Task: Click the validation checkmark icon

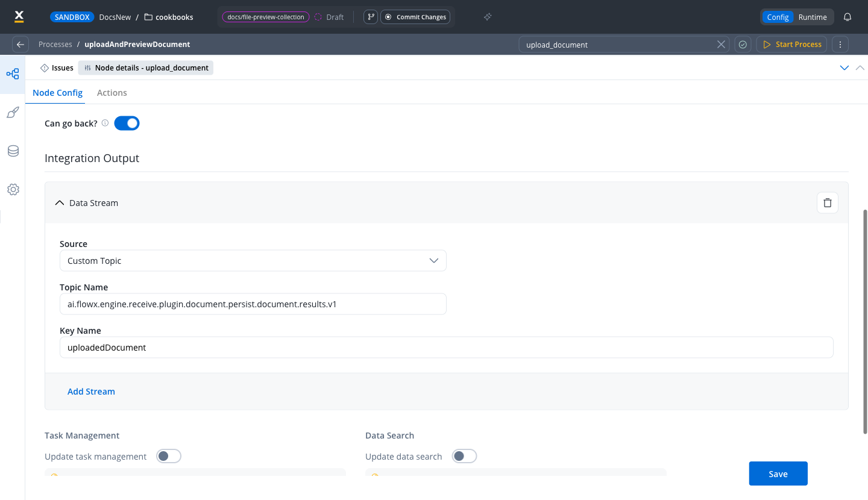Action: coord(743,45)
